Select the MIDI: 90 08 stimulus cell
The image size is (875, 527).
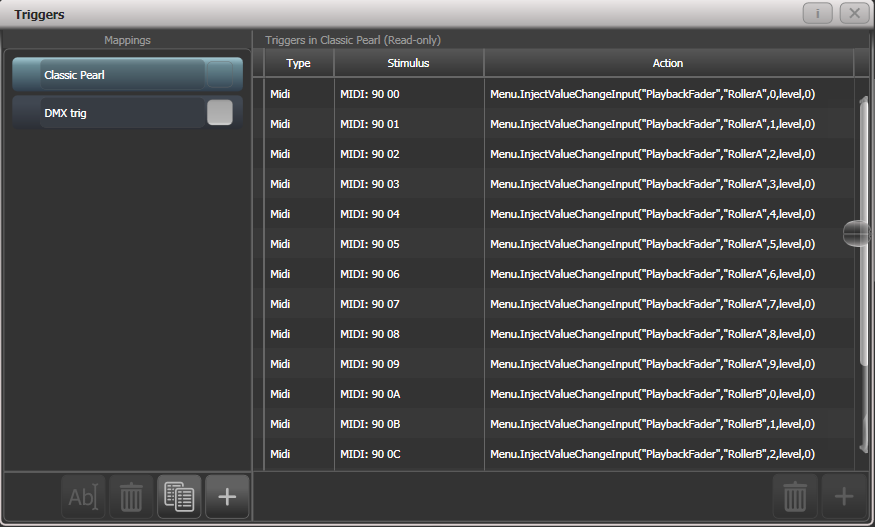[x=409, y=334]
